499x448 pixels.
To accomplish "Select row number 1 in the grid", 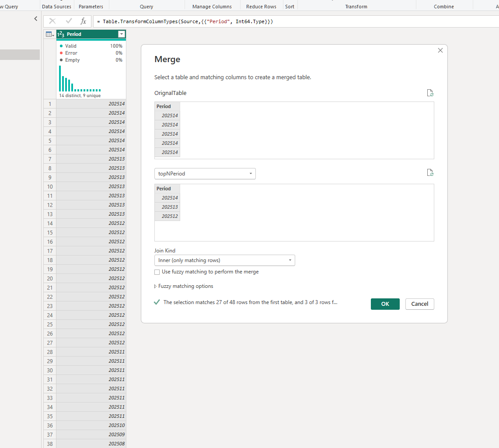I will [50, 104].
